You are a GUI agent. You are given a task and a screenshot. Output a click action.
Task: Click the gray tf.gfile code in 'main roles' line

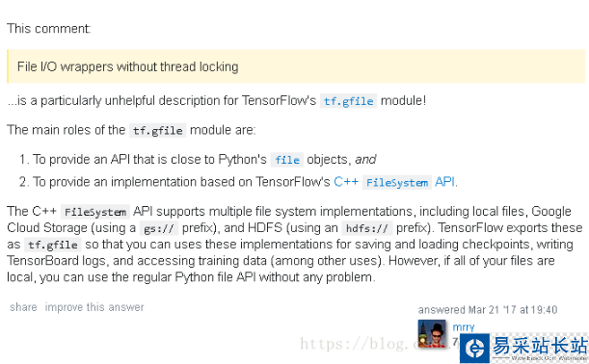coord(158,130)
